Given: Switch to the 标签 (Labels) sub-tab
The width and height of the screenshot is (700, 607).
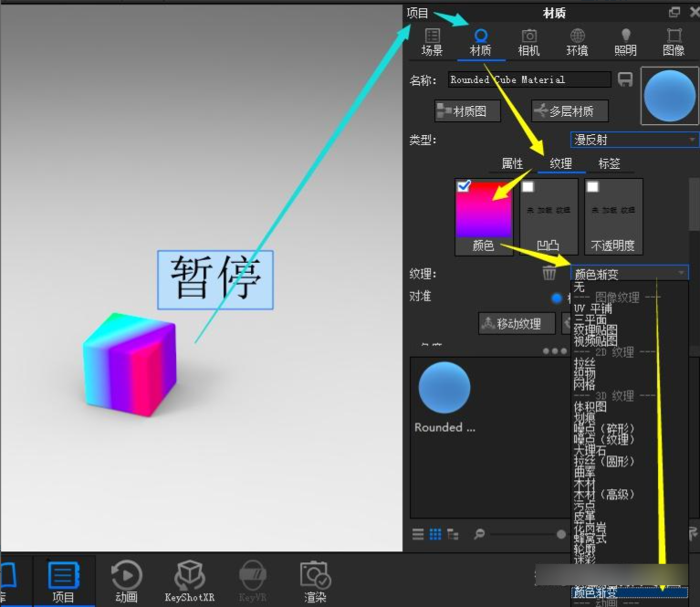Looking at the screenshot, I should pos(609,164).
